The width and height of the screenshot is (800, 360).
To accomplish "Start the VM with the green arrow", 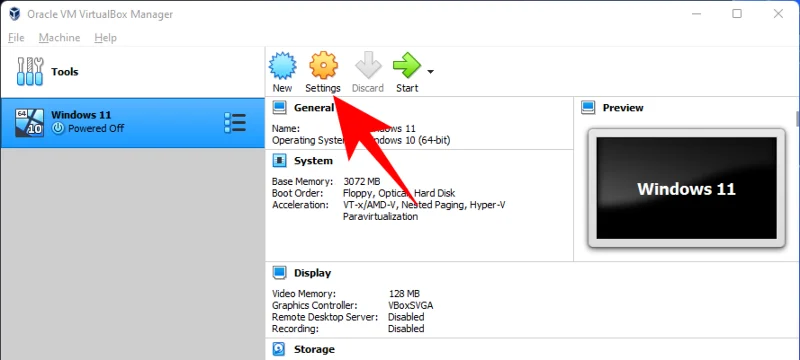I will [x=407, y=65].
